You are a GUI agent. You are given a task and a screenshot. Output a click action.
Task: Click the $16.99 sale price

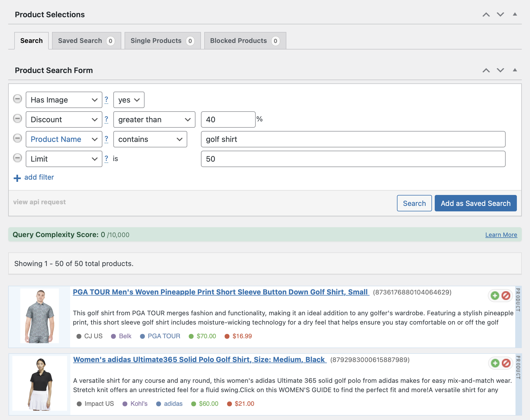[x=242, y=336]
